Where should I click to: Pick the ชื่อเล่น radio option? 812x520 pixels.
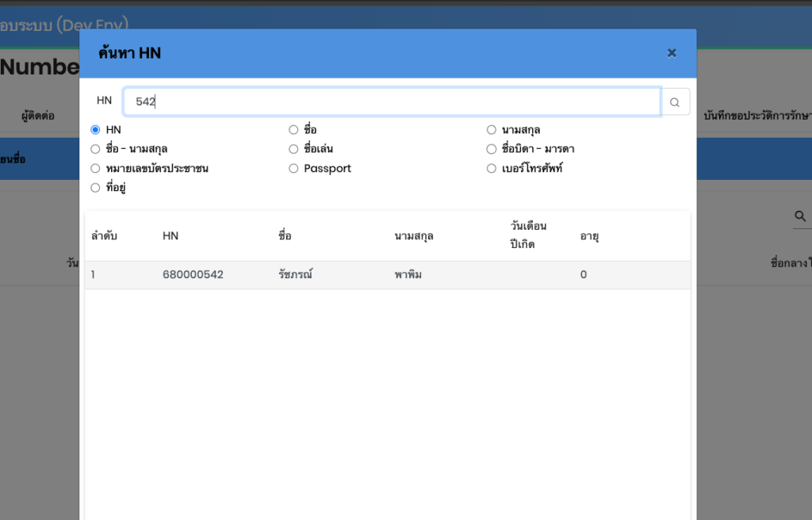(x=293, y=148)
